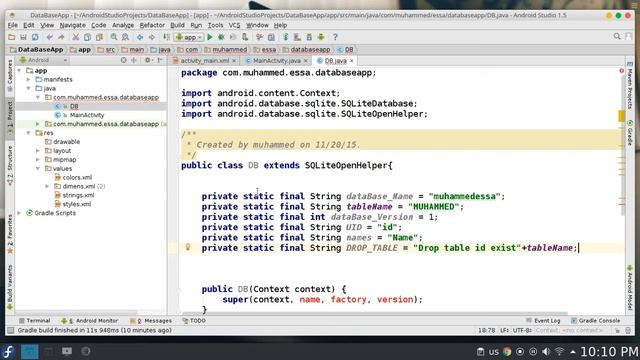Switch to MainActivity.java tab
Image resolution: width=640 pixels, height=360 pixels.
(276, 60)
